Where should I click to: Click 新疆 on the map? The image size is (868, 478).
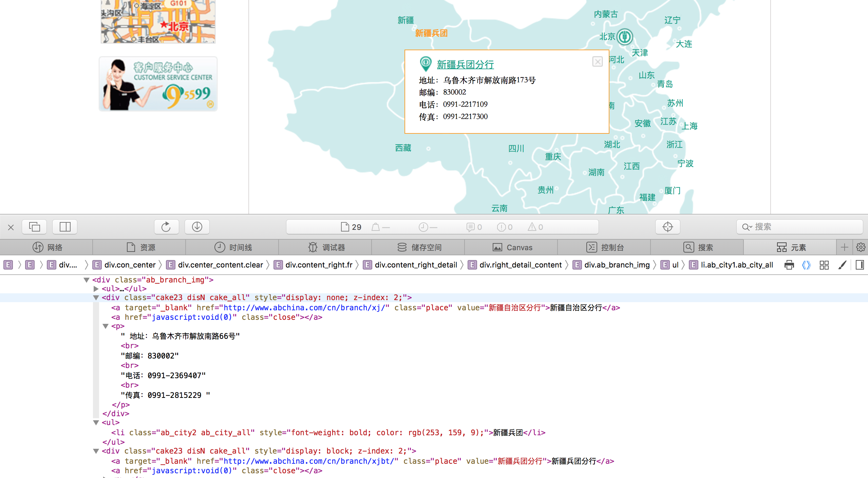(406, 20)
